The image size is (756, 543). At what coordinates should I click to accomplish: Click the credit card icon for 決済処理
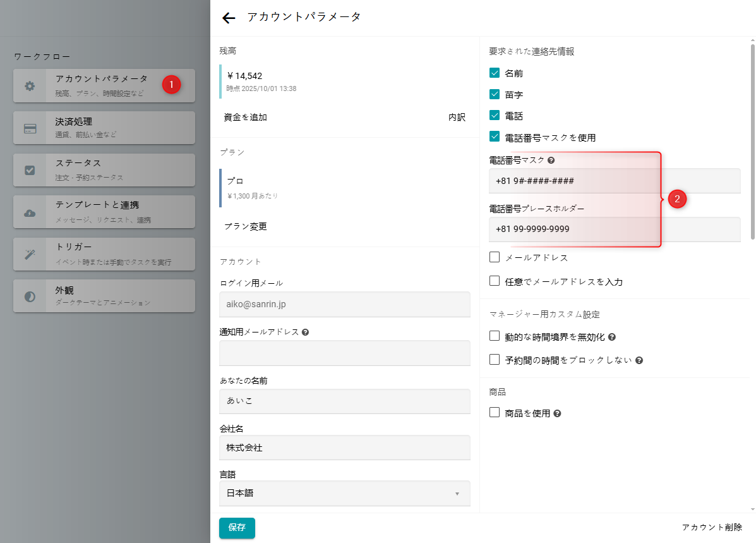tap(30, 128)
